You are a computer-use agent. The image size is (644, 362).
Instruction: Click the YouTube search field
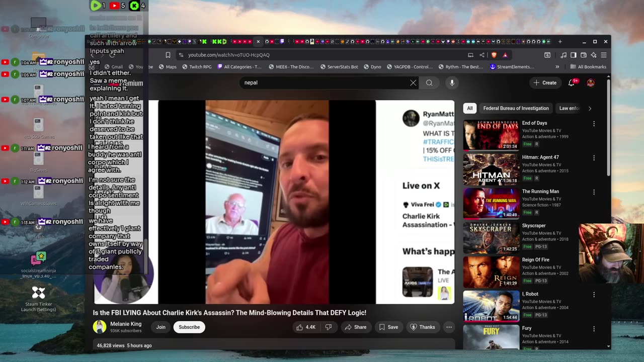(x=325, y=83)
